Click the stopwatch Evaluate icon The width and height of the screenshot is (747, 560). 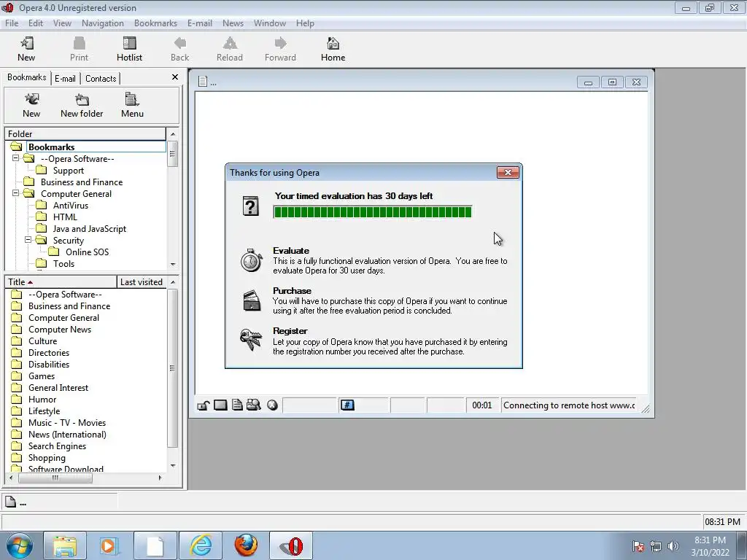point(251,260)
